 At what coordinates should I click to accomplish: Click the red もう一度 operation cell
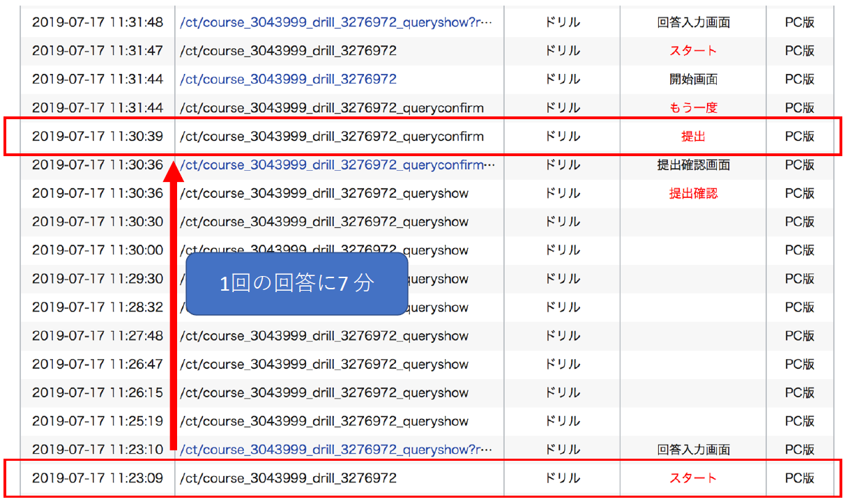tap(693, 108)
